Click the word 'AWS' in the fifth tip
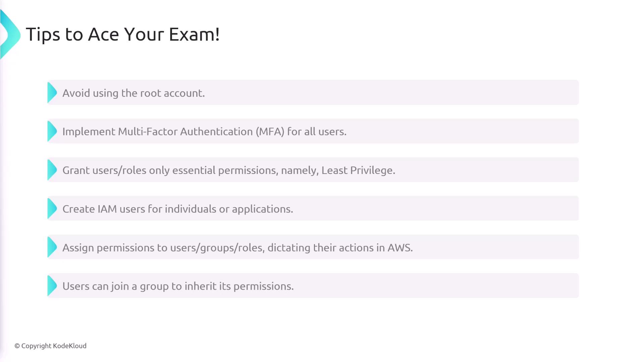The height and width of the screenshot is (362, 644). tap(399, 248)
